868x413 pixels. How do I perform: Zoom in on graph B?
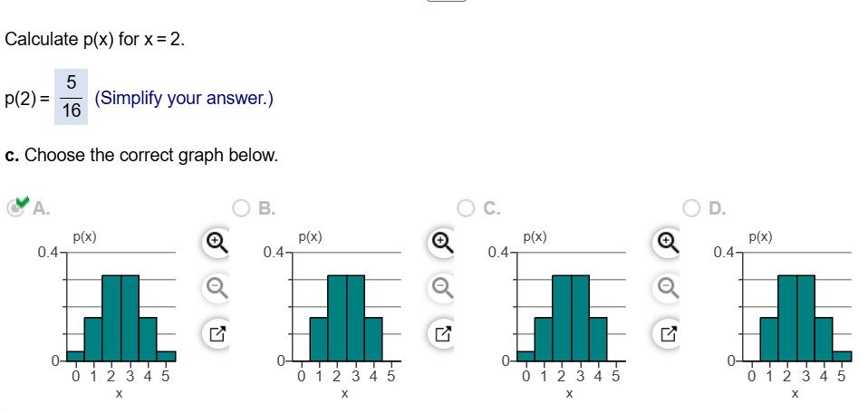(441, 242)
